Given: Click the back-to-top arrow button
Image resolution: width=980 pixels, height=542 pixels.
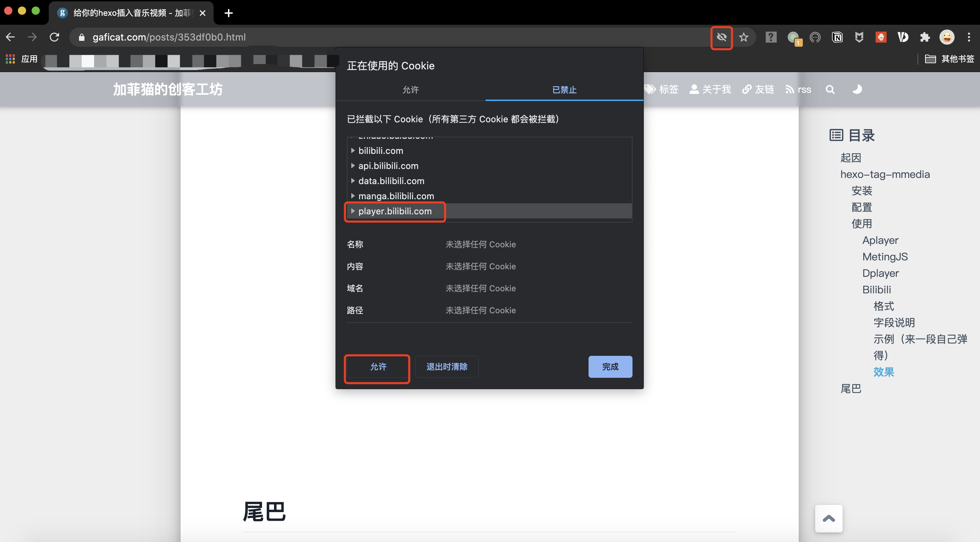Looking at the screenshot, I should tap(829, 518).
